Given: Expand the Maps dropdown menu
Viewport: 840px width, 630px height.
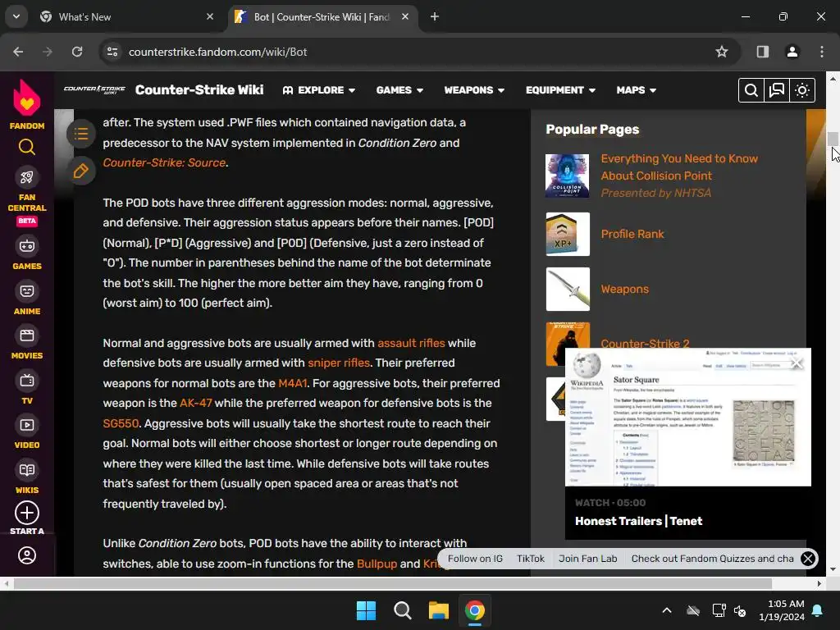Looking at the screenshot, I should tap(636, 90).
